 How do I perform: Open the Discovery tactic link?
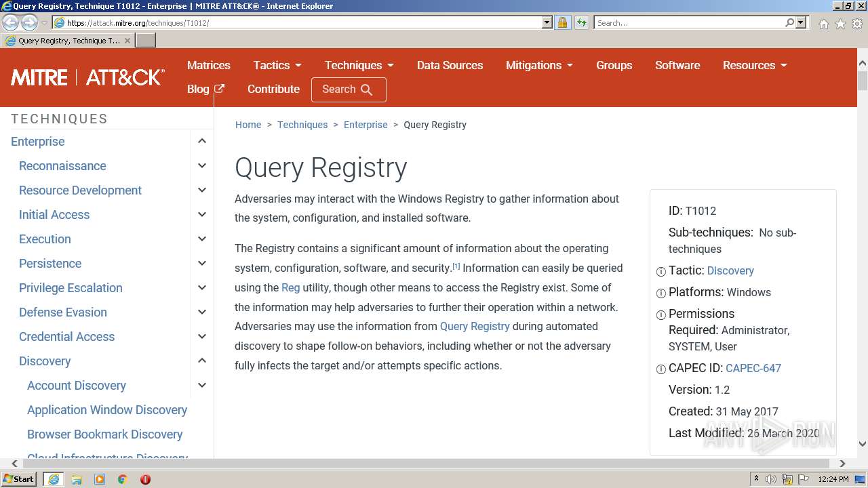click(730, 270)
